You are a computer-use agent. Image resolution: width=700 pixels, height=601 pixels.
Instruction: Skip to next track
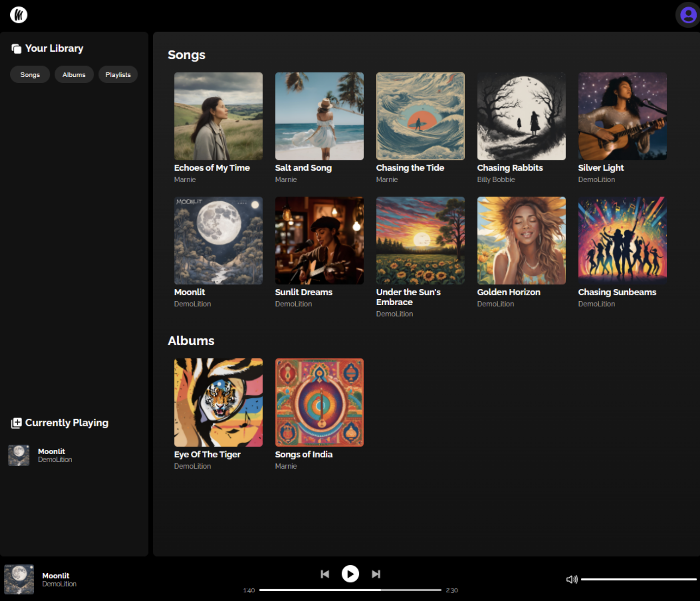click(376, 574)
